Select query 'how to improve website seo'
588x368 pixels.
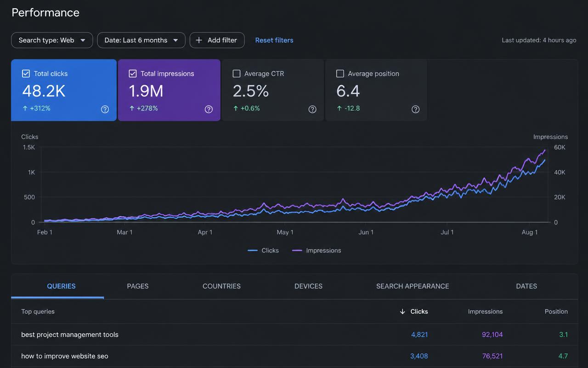[65, 356]
